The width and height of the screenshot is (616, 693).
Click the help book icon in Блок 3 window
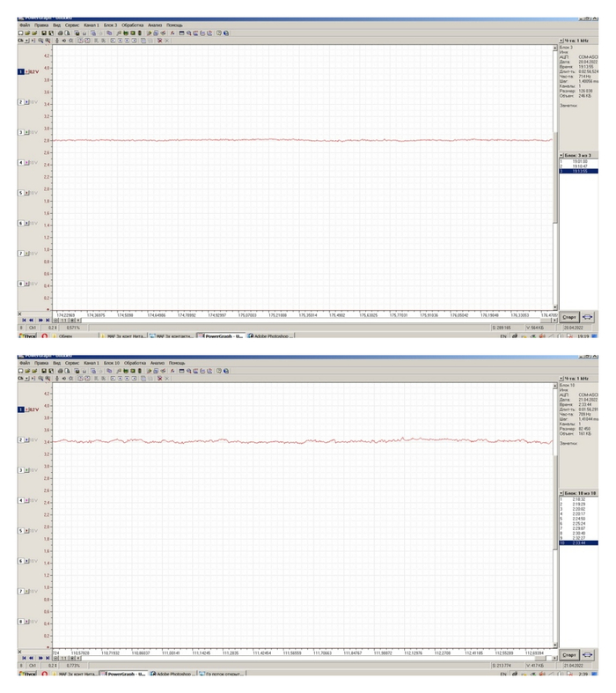coord(219,33)
